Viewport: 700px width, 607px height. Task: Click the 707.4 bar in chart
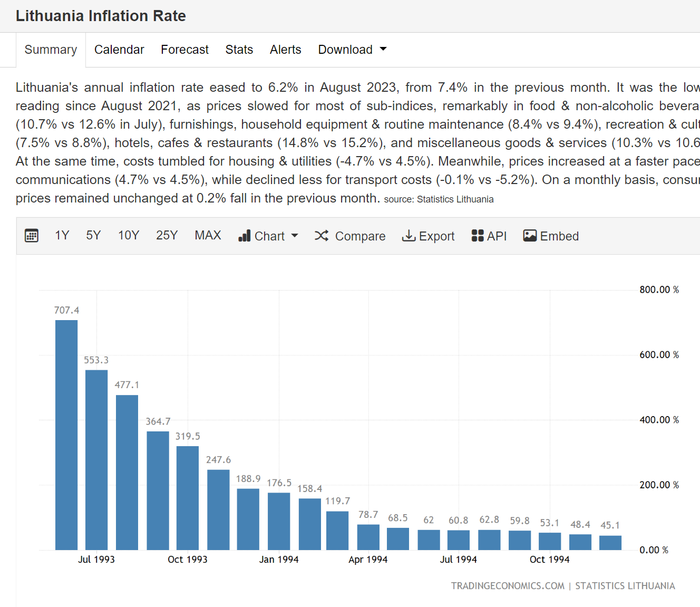pyautogui.click(x=66, y=435)
